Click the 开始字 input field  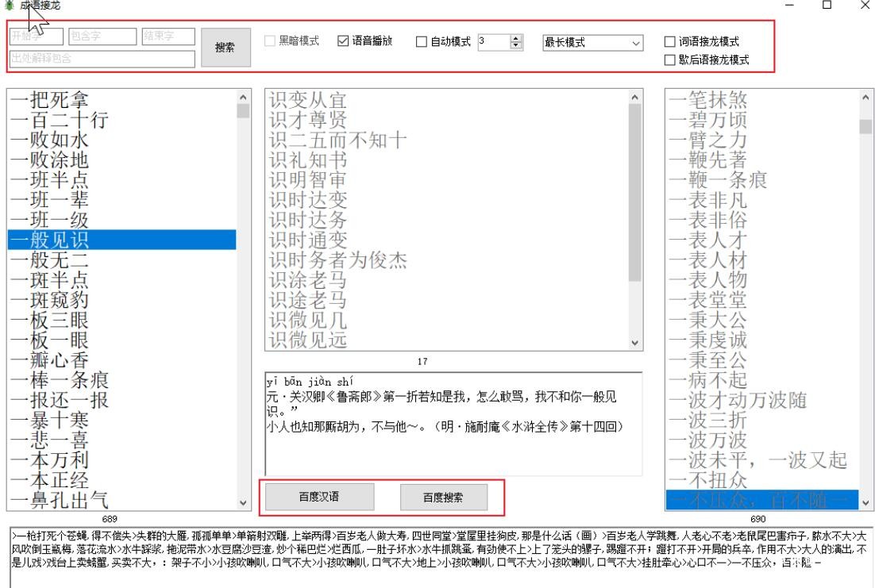click(x=37, y=37)
